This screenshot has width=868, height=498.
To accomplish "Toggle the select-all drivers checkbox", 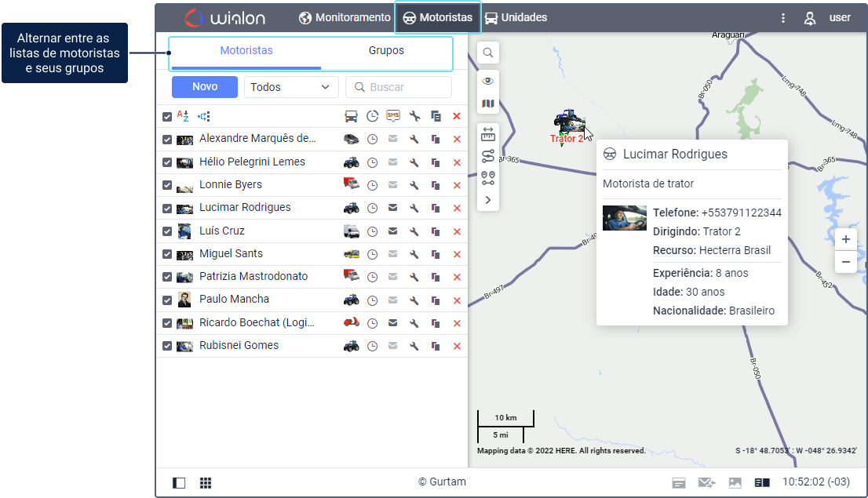I will point(167,117).
